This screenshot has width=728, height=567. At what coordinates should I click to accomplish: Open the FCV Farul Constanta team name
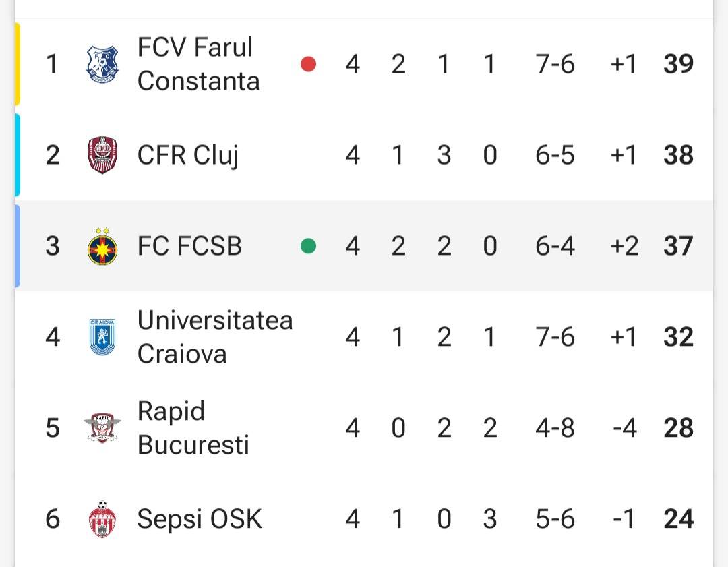point(198,64)
